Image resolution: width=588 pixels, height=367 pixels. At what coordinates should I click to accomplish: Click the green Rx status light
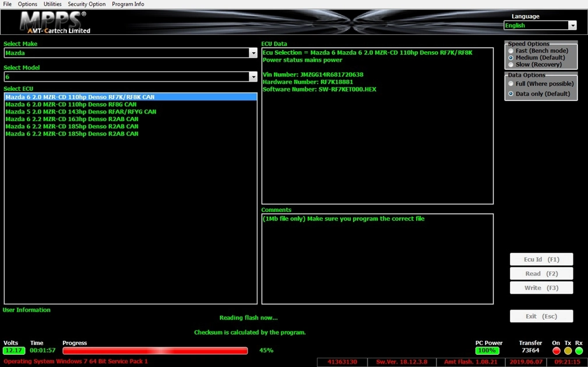(579, 351)
